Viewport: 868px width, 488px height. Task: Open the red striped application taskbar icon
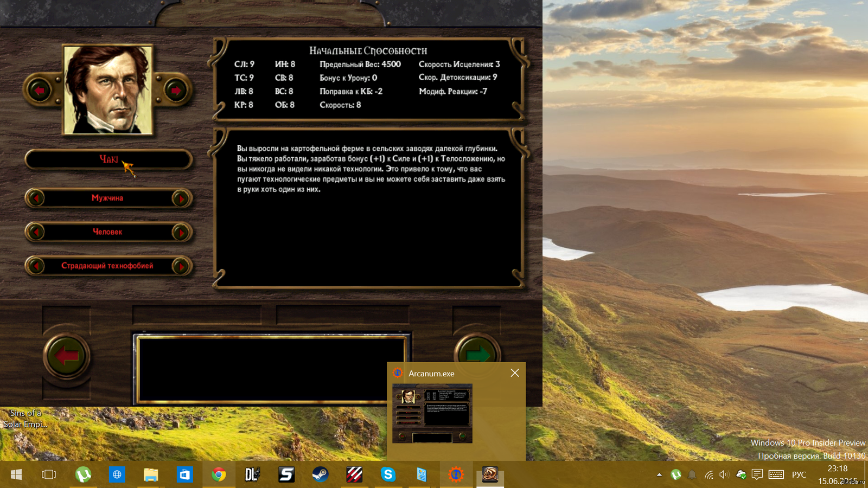[x=354, y=474]
